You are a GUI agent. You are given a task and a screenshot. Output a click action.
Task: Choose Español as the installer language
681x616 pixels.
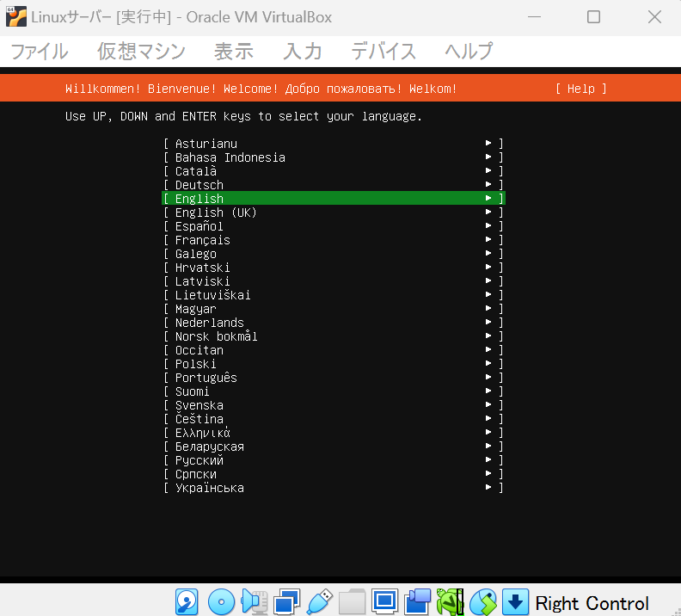point(333,226)
